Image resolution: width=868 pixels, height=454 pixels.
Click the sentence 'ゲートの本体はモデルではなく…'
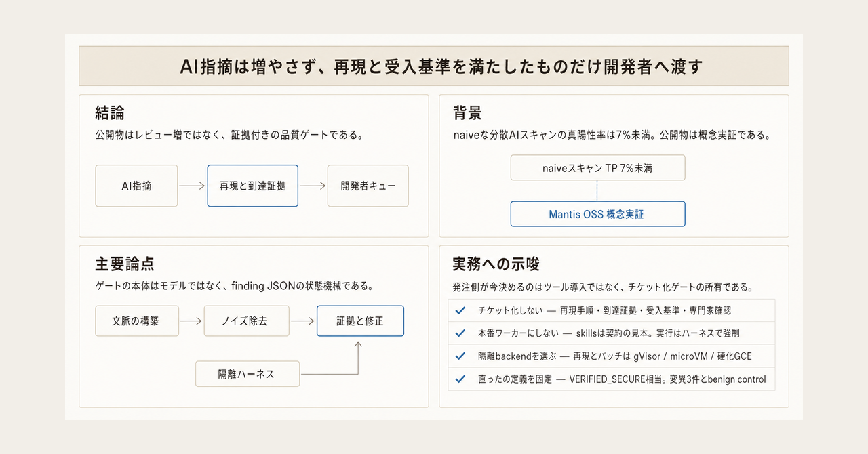235,286
